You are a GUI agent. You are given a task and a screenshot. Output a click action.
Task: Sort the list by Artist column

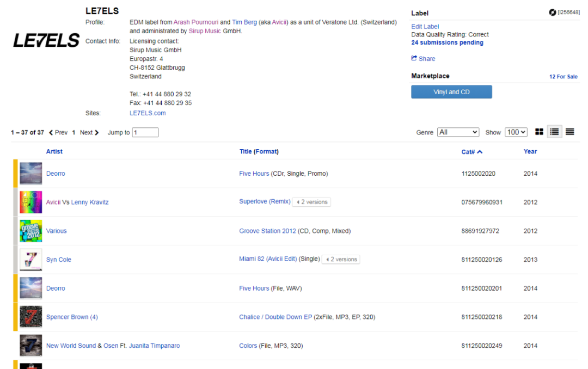(54, 151)
